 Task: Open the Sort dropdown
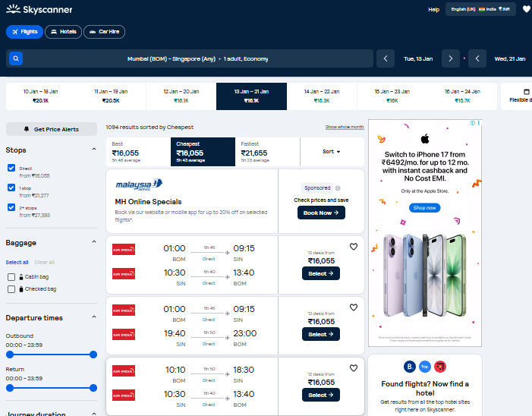coord(332,152)
